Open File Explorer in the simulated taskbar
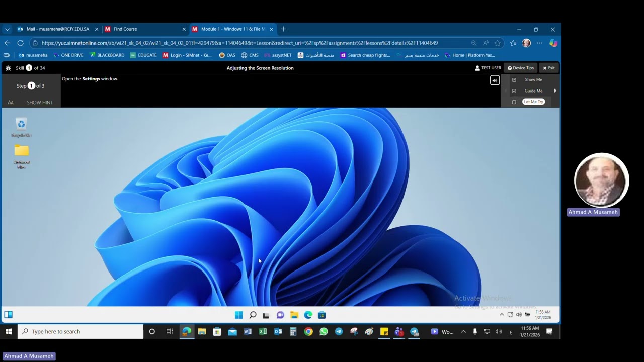Viewport: 644px width, 362px height. tap(294, 315)
